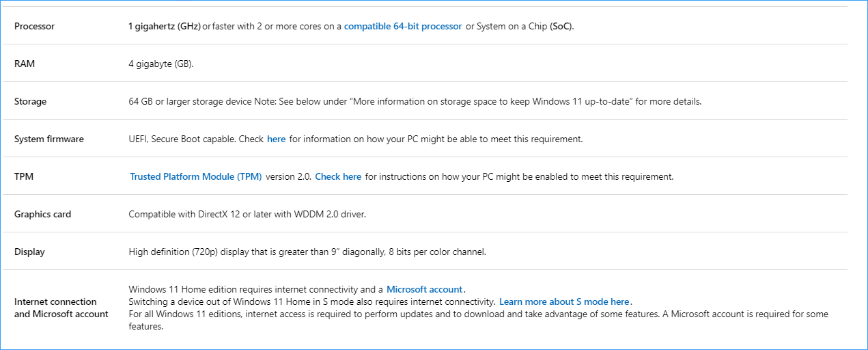This screenshot has height=350, width=868.
Task: Click the Storage row label
Action: point(31,101)
